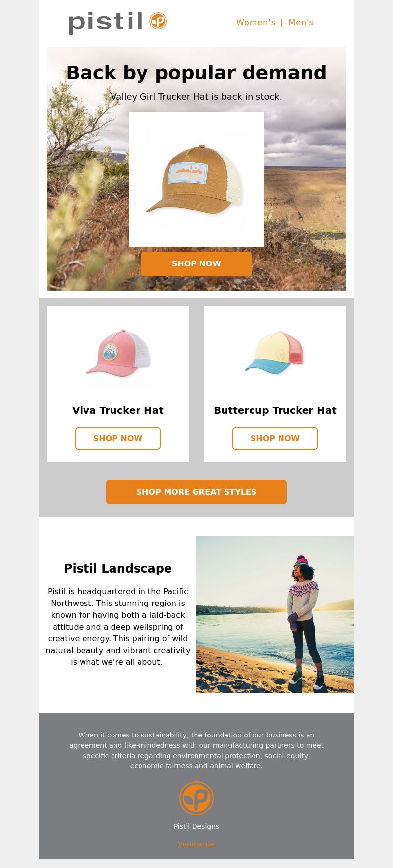The width and height of the screenshot is (393, 868).
Task: Click the round Pistil logo in footer
Action: click(196, 798)
